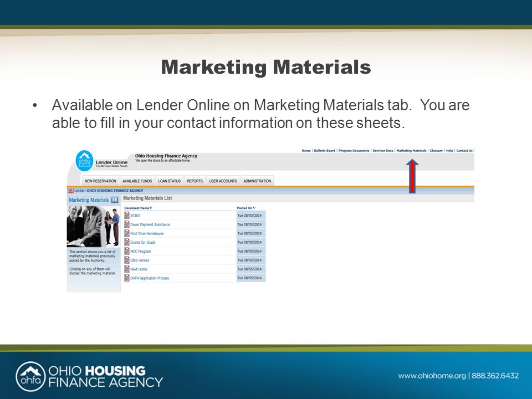Open the Ohio Heroes document
Image resolution: width=532 pixels, height=399 pixels.
(140, 260)
